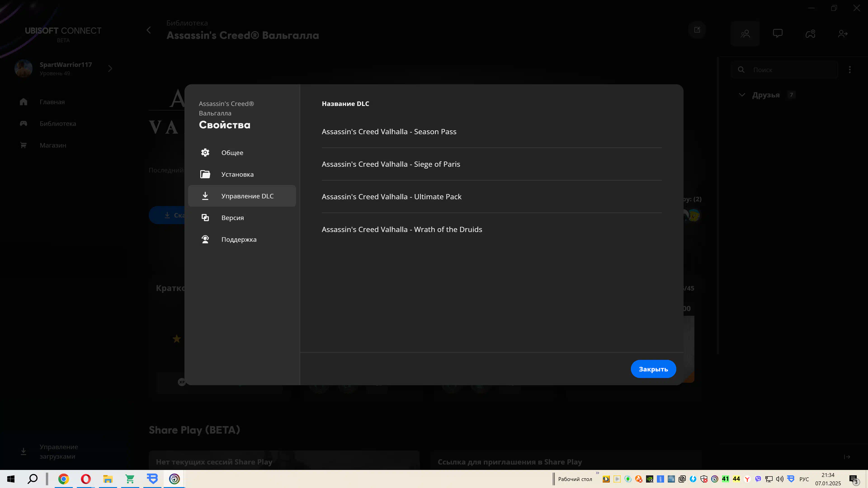Open the friends list icon
This screenshot has width=868, height=488.
point(745,34)
